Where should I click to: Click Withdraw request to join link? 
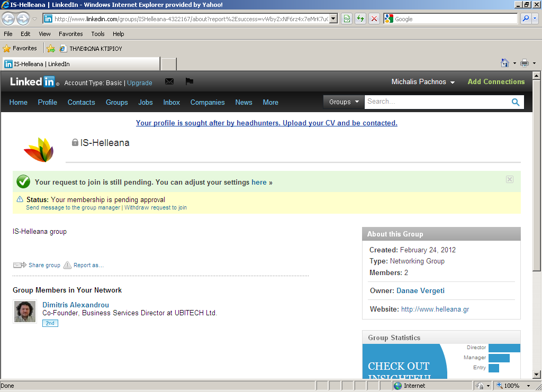(x=156, y=207)
